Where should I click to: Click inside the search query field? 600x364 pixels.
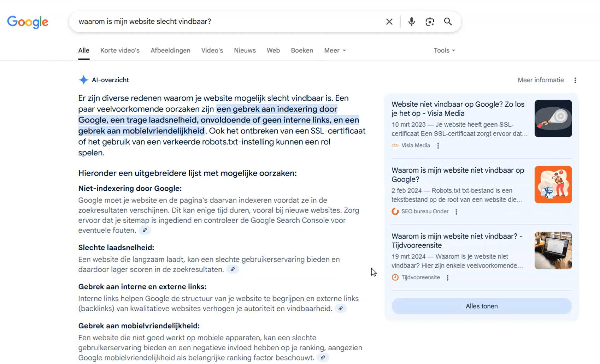[x=226, y=22]
